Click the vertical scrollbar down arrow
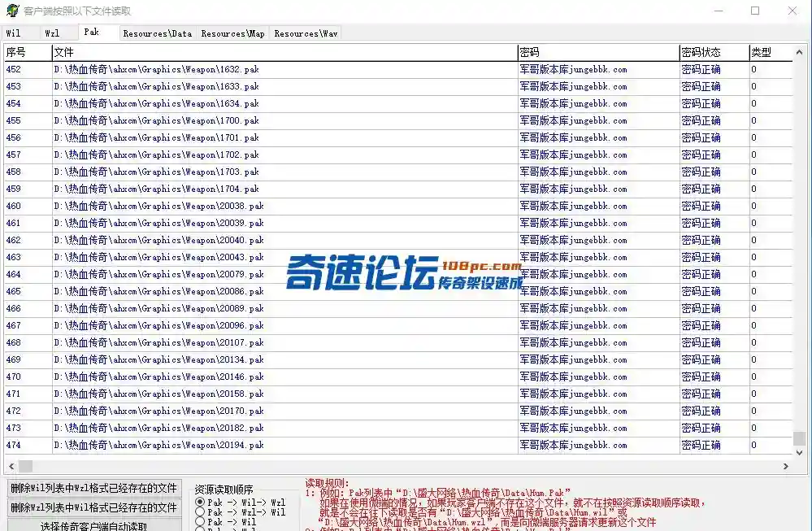Screen dimensions: 812x531 (799, 452)
